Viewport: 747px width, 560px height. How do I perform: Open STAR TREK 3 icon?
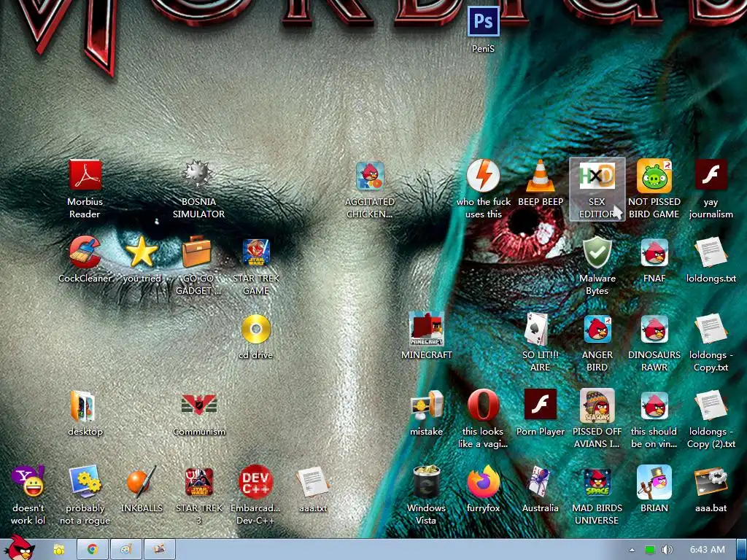click(198, 481)
